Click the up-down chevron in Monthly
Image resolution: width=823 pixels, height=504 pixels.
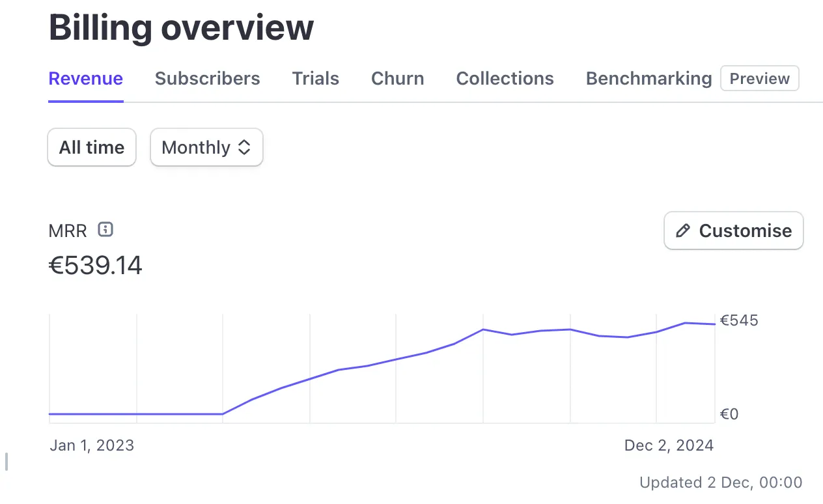click(244, 147)
